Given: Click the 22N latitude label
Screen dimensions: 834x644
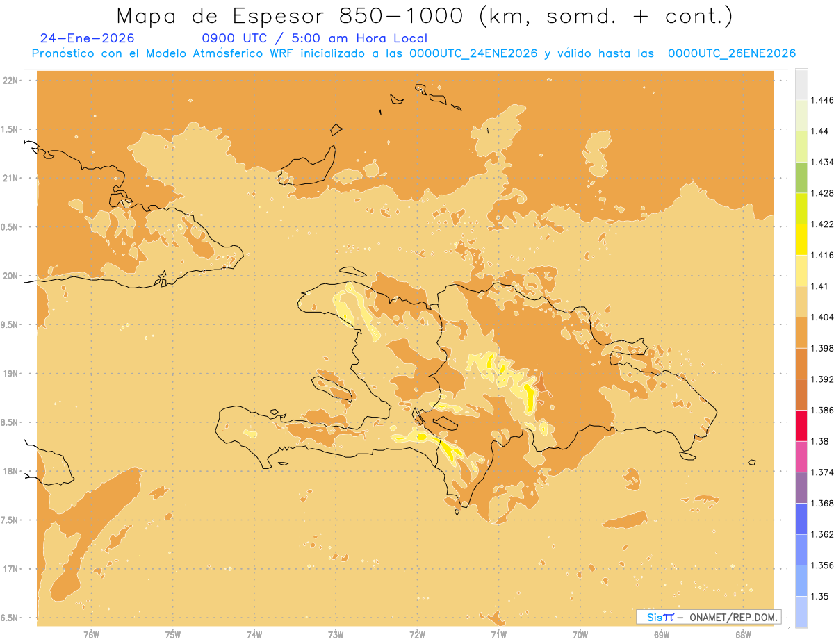Looking at the screenshot, I should click(x=10, y=81).
